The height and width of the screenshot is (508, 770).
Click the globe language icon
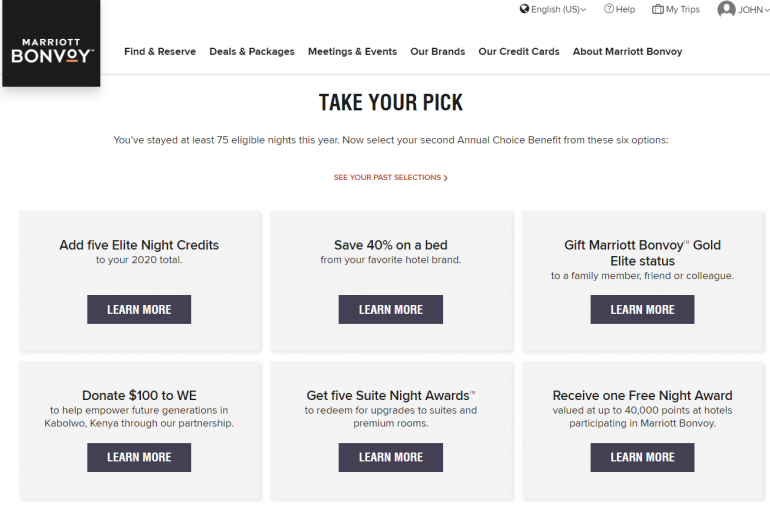pos(524,9)
